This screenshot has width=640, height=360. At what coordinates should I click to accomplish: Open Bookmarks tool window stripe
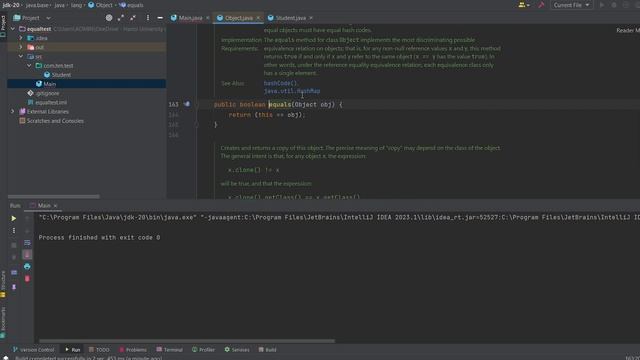pyautogui.click(x=3, y=322)
